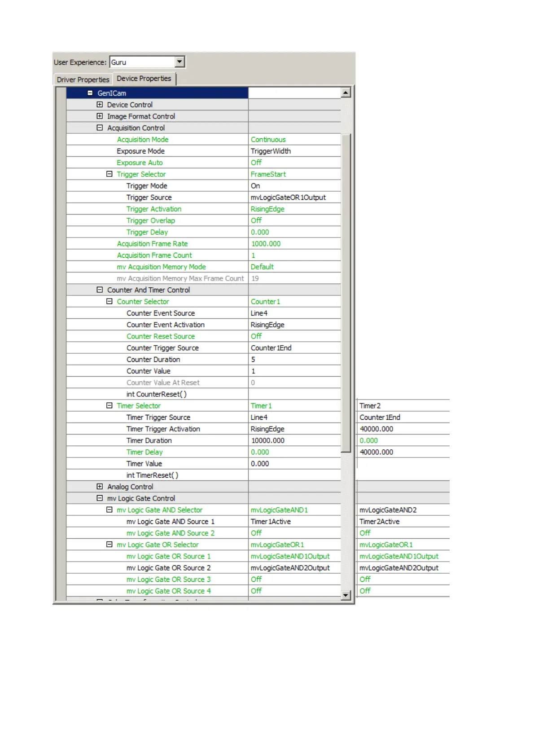Collapse the Trigger Selector node
The image size is (534, 756).
pyautogui.click(x=109, y=174)
